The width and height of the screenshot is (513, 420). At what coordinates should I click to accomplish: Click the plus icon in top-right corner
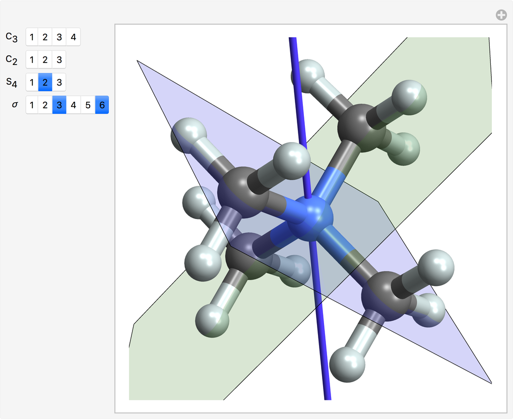(501, 15)
